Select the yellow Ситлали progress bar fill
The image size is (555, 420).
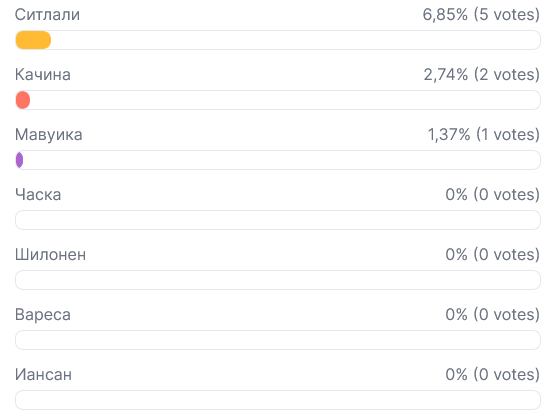pyautogui.click(x=33, y=40)
